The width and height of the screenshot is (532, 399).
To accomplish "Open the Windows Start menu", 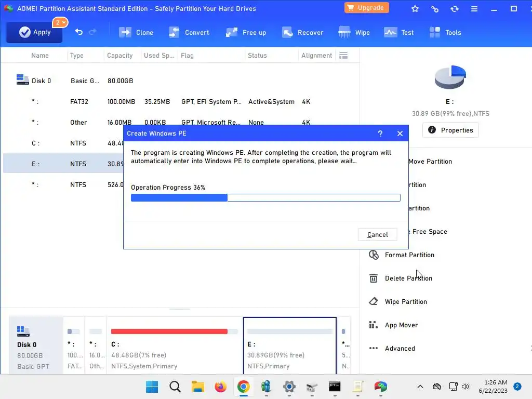I will click(x=152, y=387).
